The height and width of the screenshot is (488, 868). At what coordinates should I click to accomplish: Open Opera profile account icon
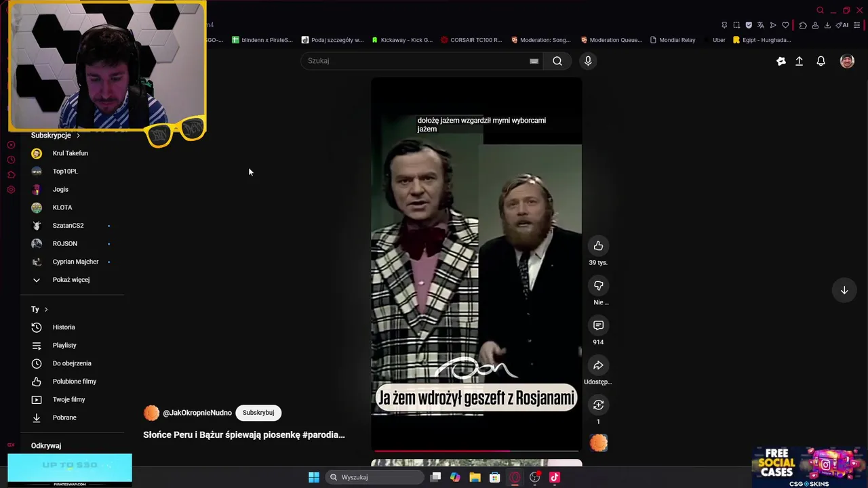tap(816, 25)
